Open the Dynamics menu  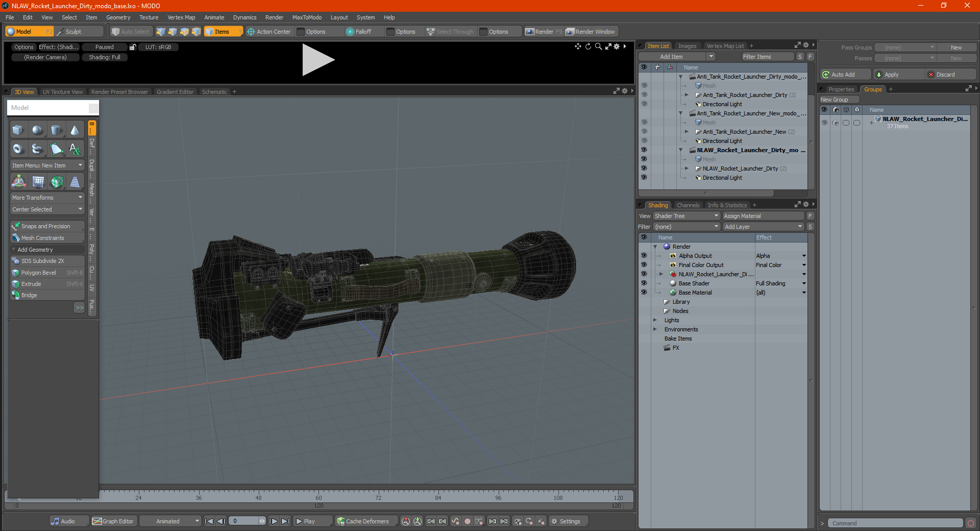[245, 17]
